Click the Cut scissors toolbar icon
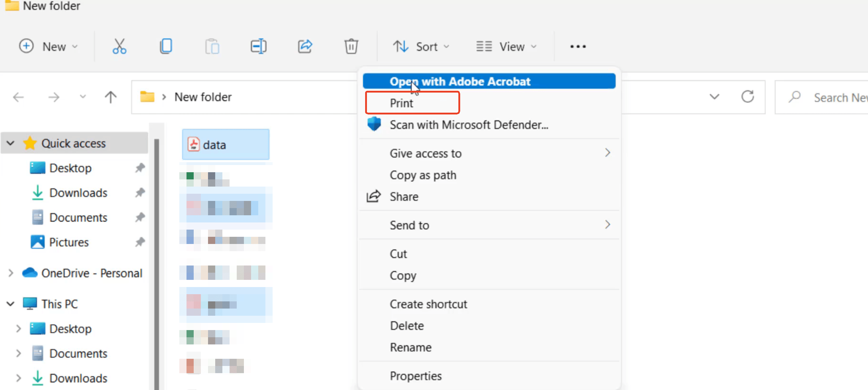 119,46
